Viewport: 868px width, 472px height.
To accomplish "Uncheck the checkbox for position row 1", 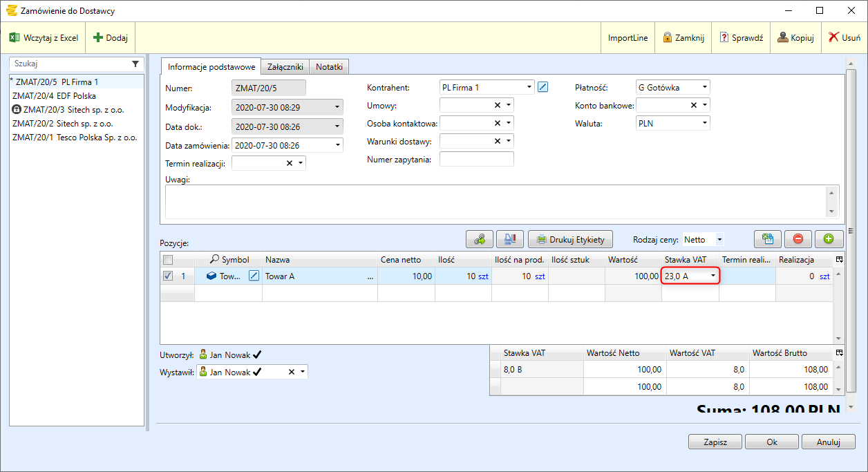I will tap(168, 276).
